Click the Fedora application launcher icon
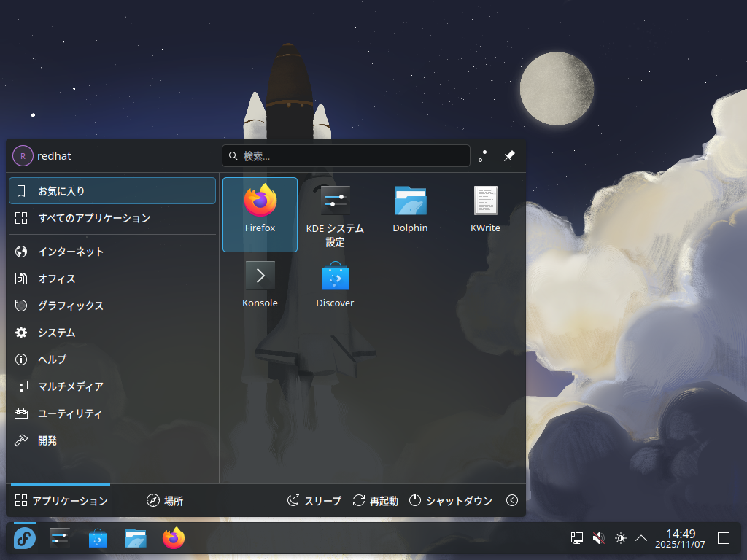Image resolution: width=747 pixels, height=560 pixels. point(24,539)
